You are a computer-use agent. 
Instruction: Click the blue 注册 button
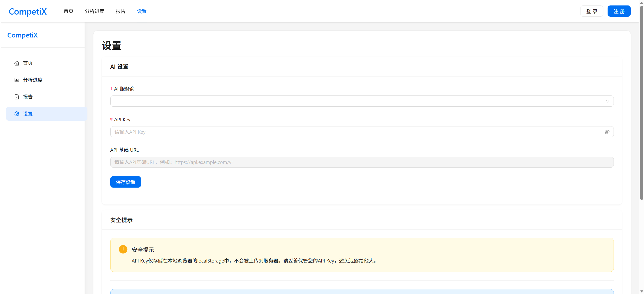click(x=619, y=11)
